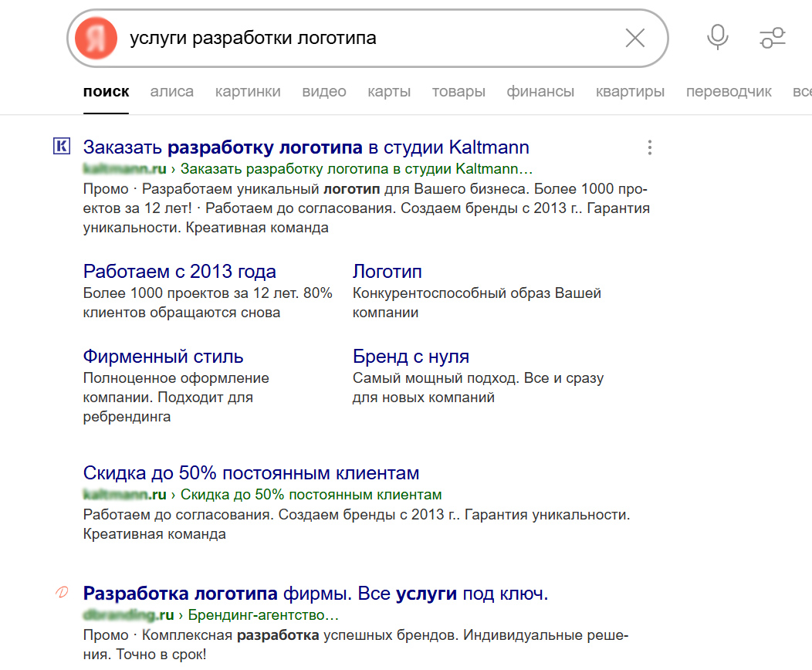The height and width of the screenshot is (670, 812).
Task: Click 'Скидка до 50% постоянным клиентам' link
Action: (x=251, y=473)
